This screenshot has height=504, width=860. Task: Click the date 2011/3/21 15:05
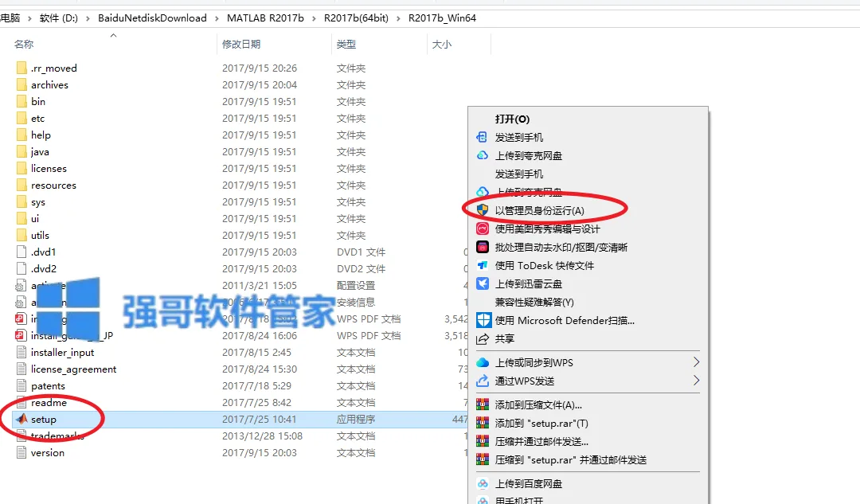259,285
